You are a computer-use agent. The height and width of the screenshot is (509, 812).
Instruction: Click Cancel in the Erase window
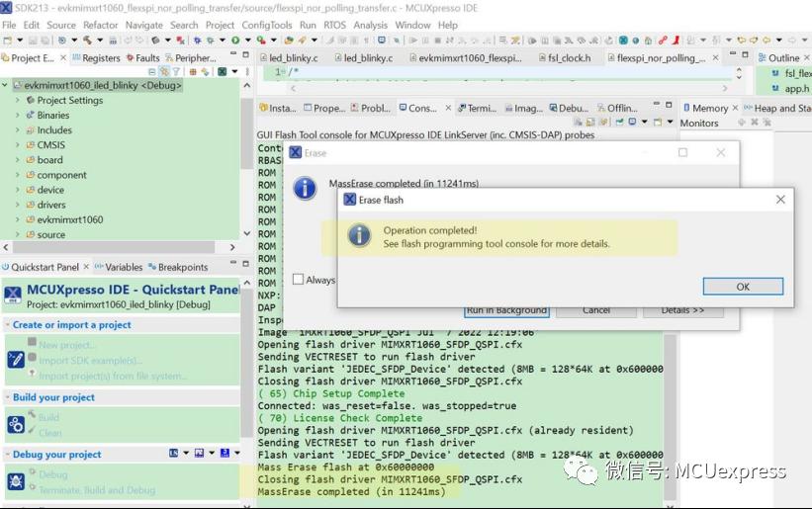point(596,310)
